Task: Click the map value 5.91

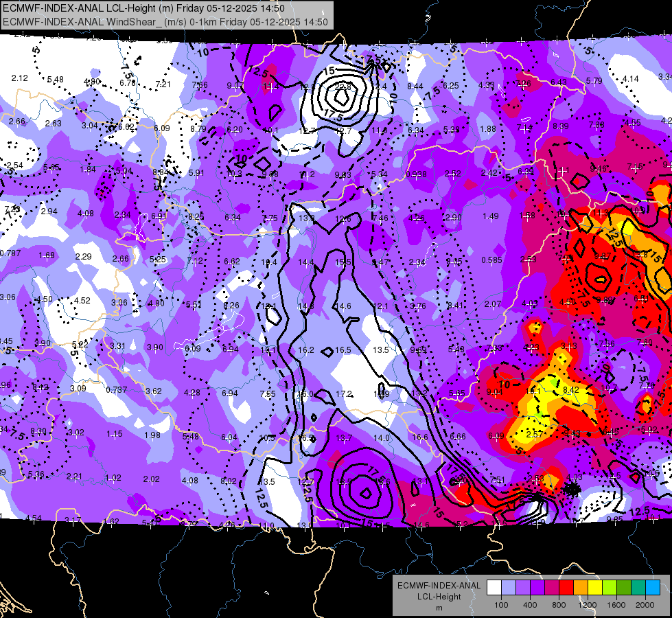Action: pyautogui.click(x=197, y=173)
